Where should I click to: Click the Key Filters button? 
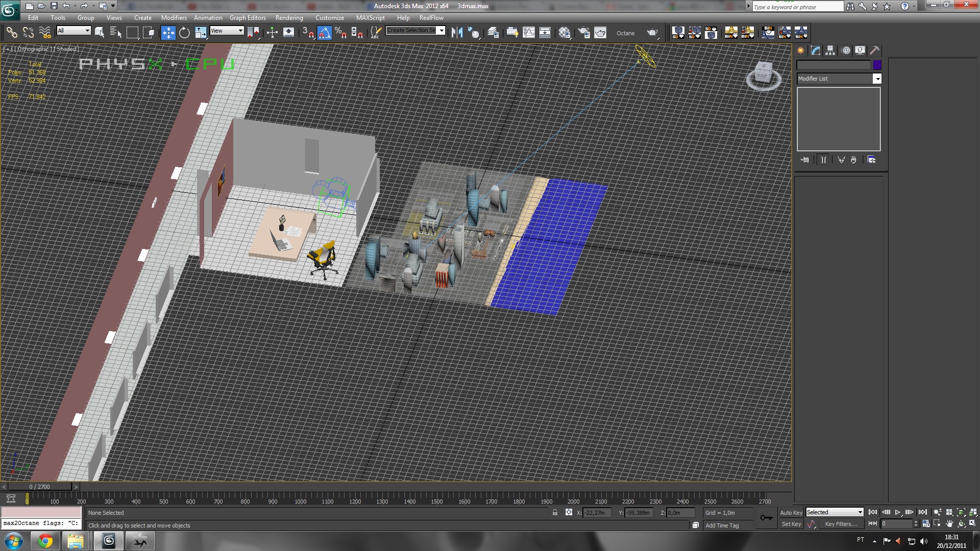pyautogui.click(x=841, y=524)
